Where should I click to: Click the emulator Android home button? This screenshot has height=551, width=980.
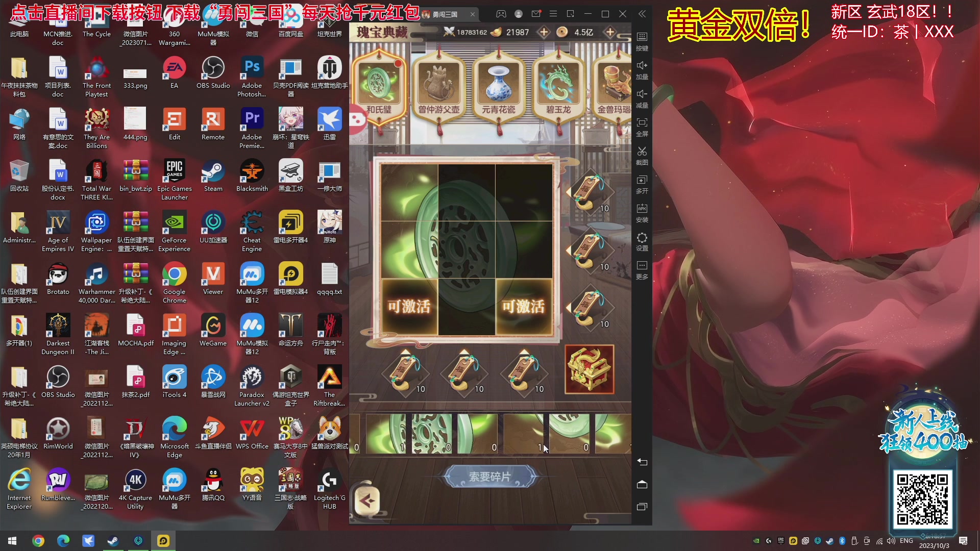coord(642,484)
